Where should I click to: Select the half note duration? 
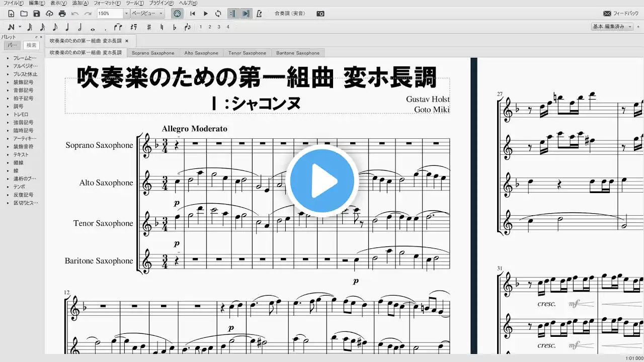pos(79,27)
